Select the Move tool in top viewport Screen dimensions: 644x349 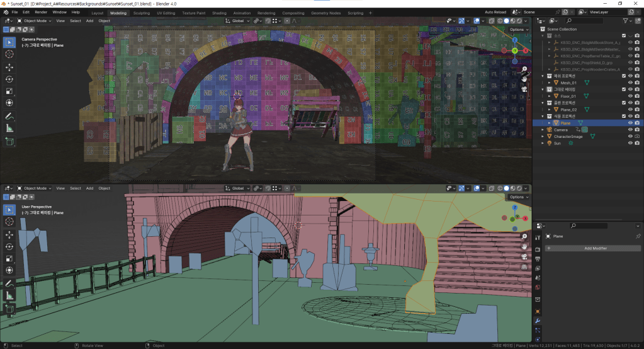click(9, 67)
